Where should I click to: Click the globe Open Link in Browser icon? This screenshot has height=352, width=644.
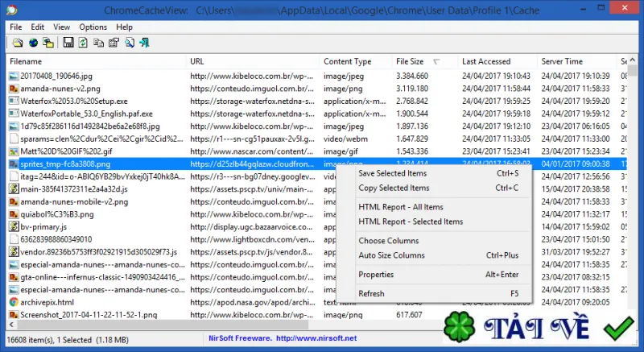tap(33, 43)
